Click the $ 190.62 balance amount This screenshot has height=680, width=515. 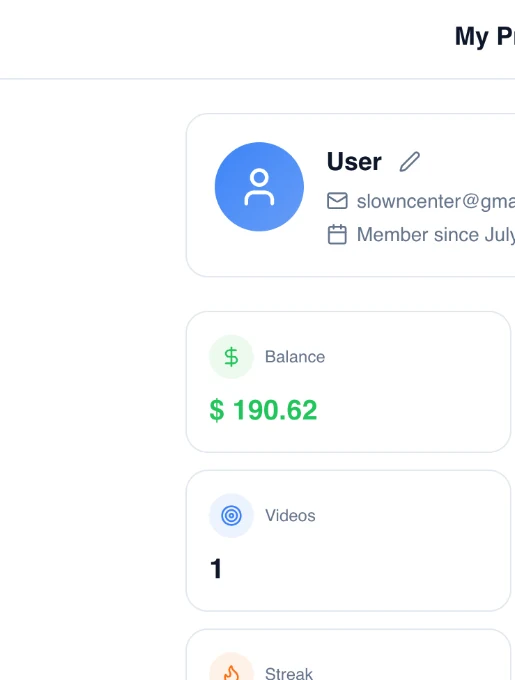pos(263,410)
